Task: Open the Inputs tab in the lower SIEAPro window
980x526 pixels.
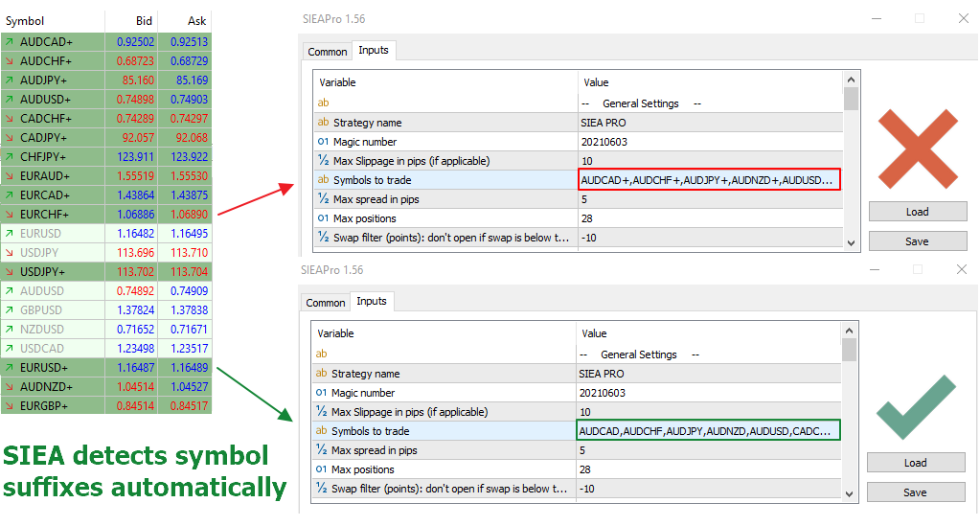Action: [372, 301]
